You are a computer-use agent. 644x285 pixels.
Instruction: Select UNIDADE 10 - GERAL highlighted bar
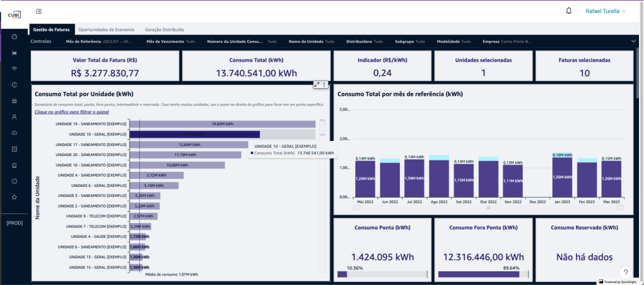pos(194,134)
